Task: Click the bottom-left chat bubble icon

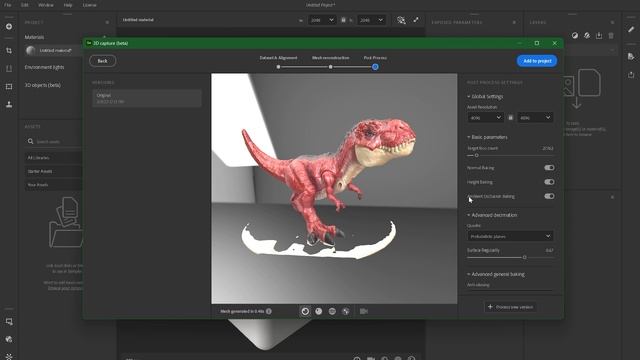Action: tap(9, 322)
